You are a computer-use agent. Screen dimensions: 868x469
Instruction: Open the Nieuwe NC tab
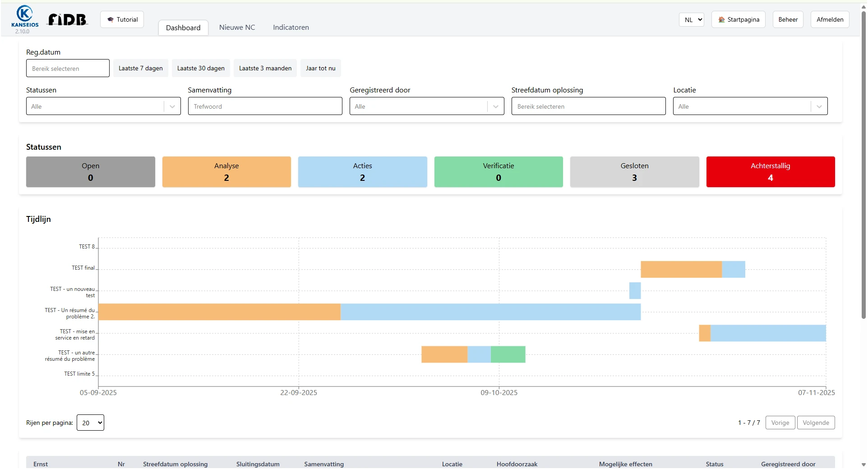pyautogui.click(x=236, y=27)
